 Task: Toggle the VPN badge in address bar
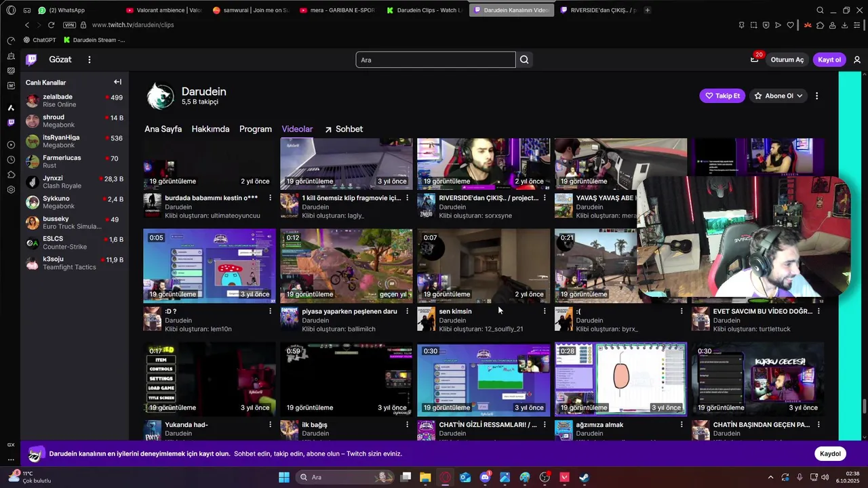click(69, 25)
